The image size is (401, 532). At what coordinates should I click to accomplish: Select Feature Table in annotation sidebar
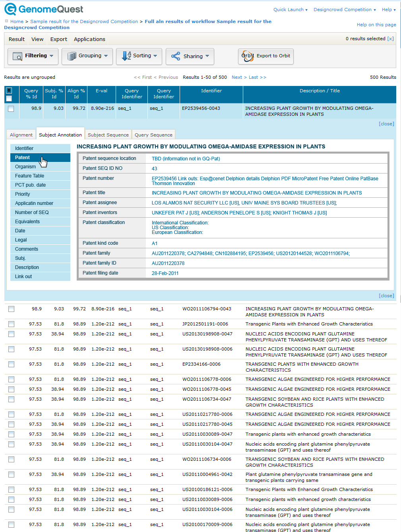pos(29,176)
